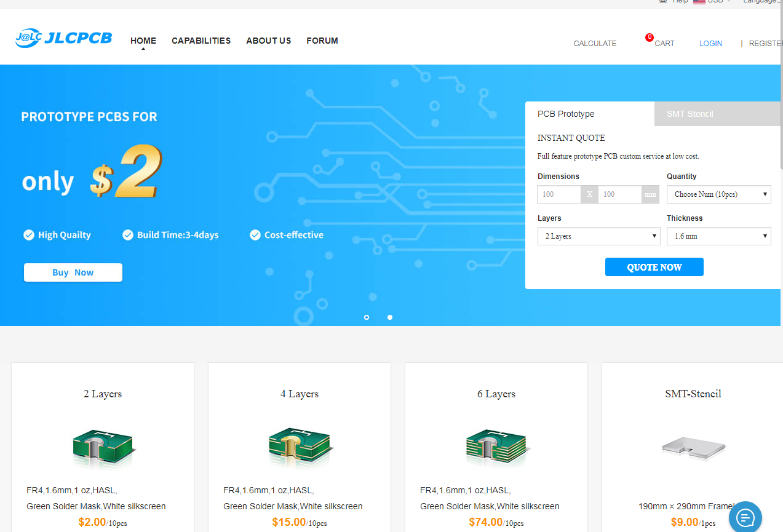The image size is (783, 532).
Task: Click the $2.00 price text
Action: tap(92, 522)
